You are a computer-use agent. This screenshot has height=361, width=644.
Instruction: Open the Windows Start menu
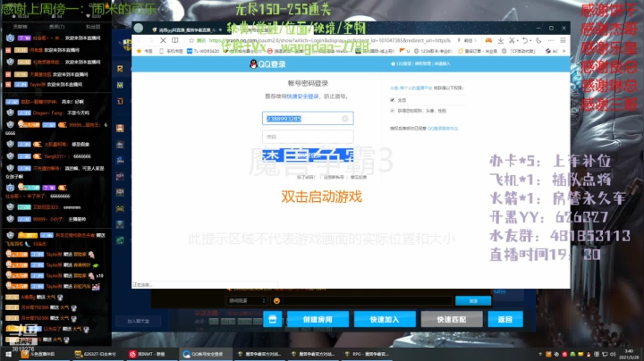(x=8, y=354)
